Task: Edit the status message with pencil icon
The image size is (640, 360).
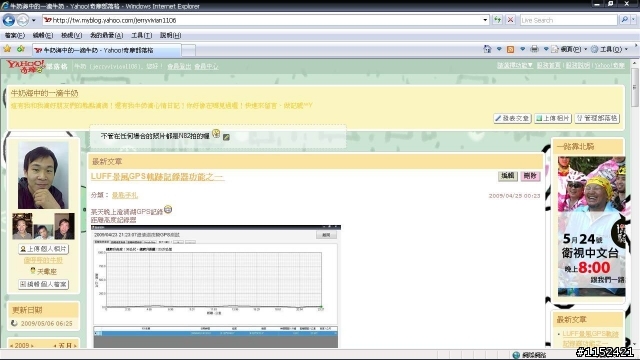Action: (x=226, y=137)
